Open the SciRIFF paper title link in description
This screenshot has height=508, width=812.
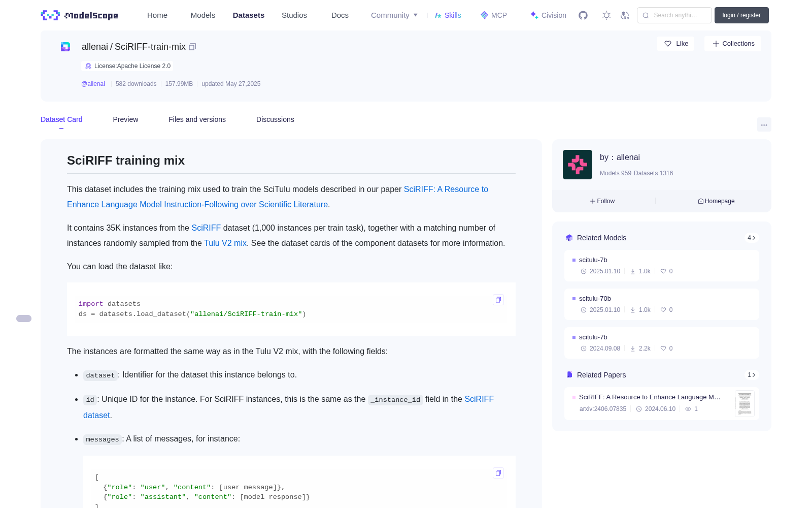(278, 197)
